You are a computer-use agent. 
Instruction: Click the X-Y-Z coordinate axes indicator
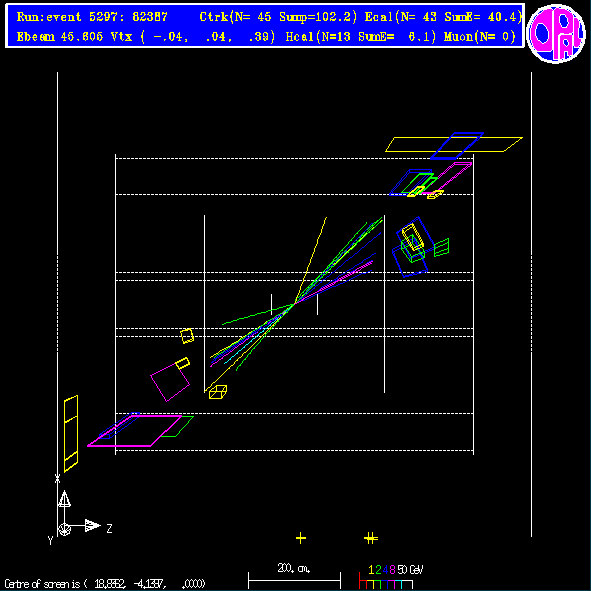tap(80, 516)
